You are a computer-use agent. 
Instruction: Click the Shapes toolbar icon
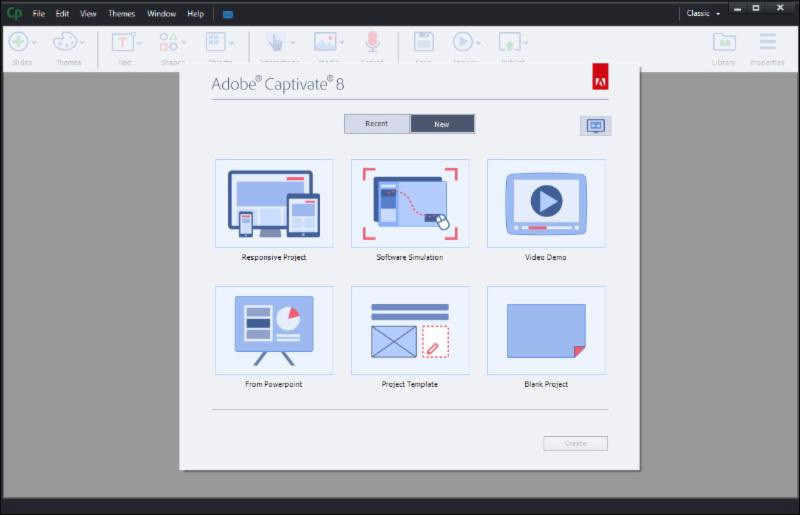coord(168,42)
